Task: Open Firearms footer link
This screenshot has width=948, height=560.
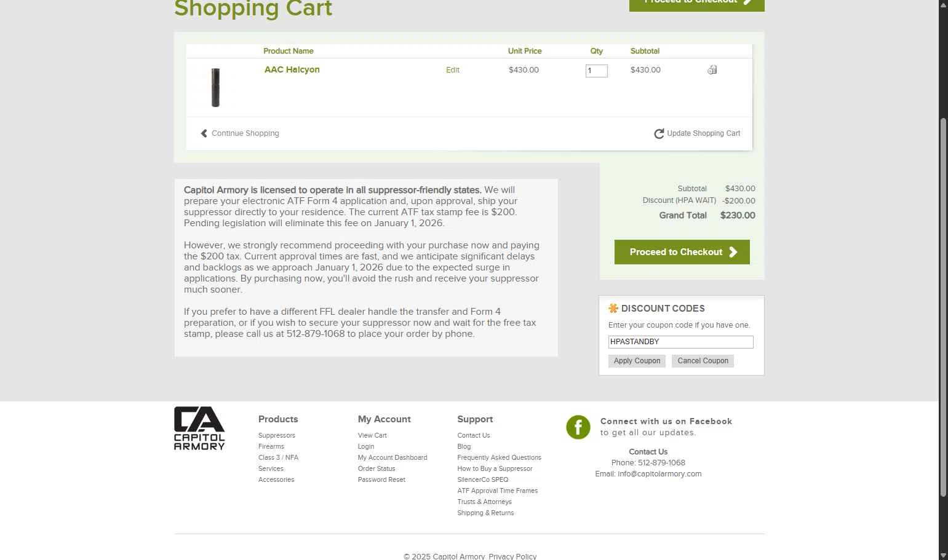Action: click(271, 446)
